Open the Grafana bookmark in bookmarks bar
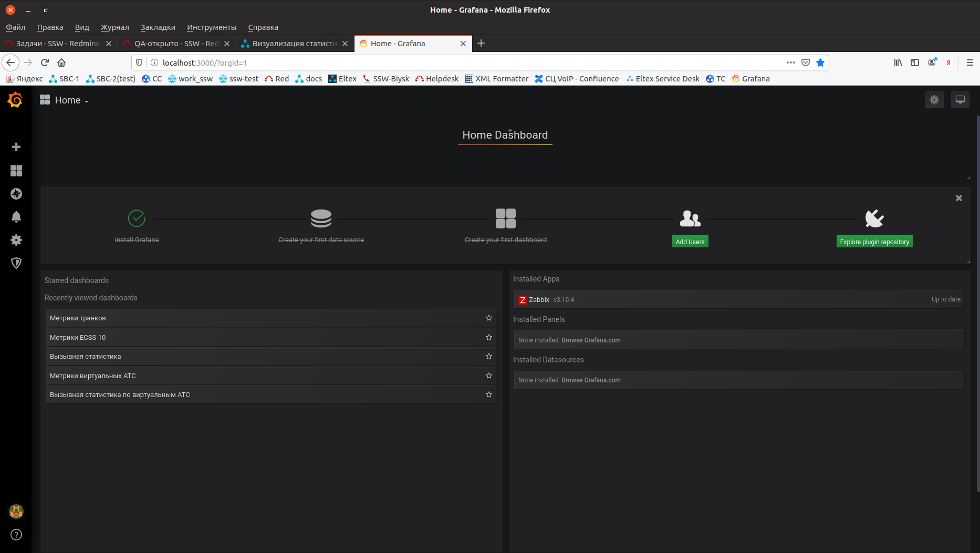Screen dimensions: 980x553 750,79
